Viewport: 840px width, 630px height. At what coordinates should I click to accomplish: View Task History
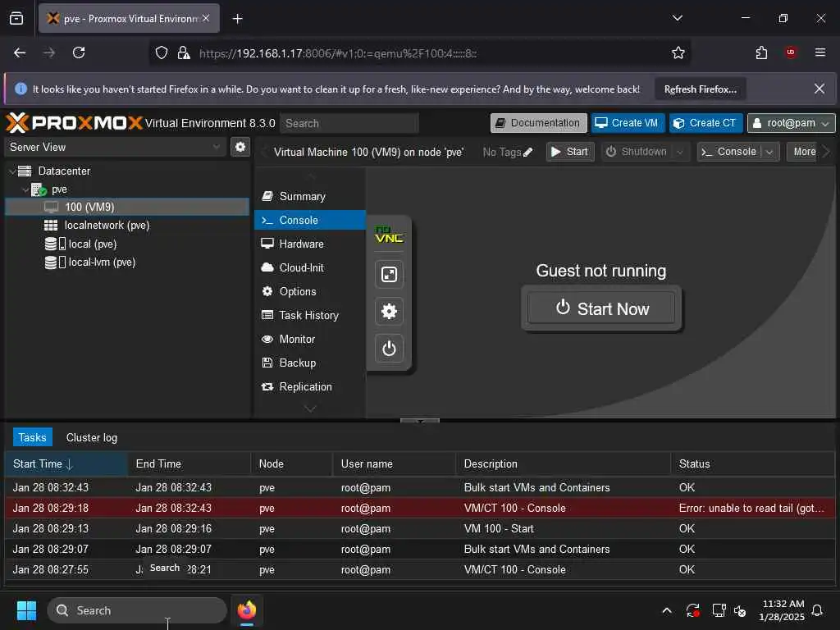pyautogui.click(x=309, y=315)
